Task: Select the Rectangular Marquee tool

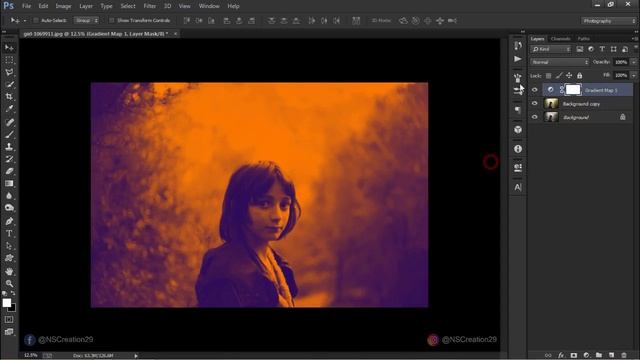Action: pyautogui.click(x=9, y=60)
